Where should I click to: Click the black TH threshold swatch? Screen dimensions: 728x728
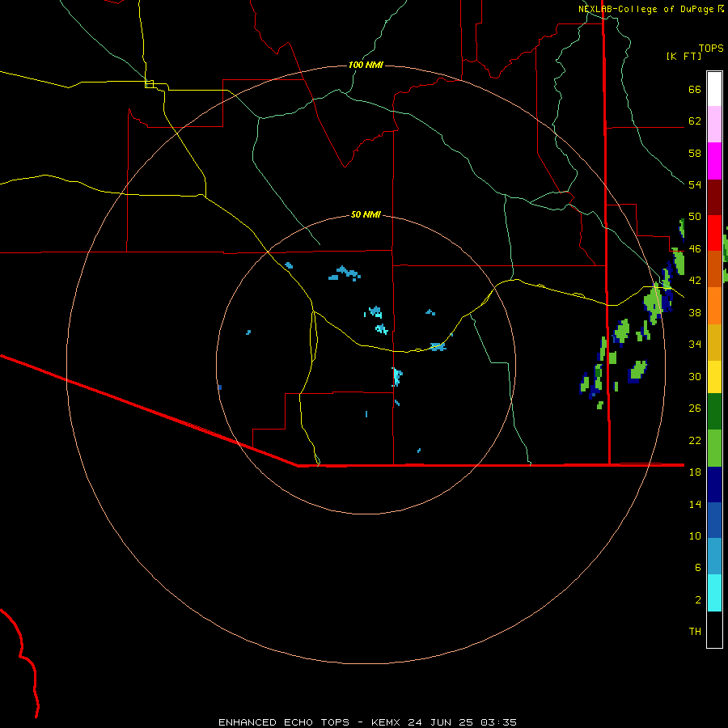[714, 629]
